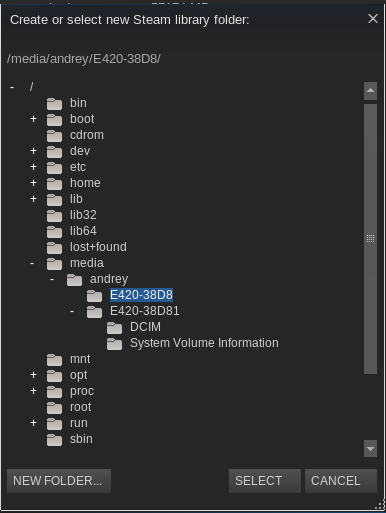
Task: Click the scrollbar up arrow
Action: pos(370,91)
